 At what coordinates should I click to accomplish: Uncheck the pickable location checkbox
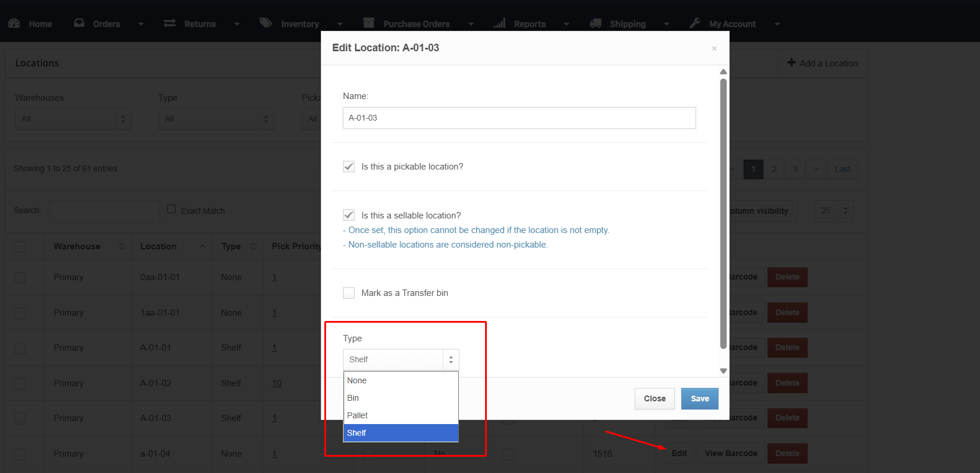pos(349,167)
